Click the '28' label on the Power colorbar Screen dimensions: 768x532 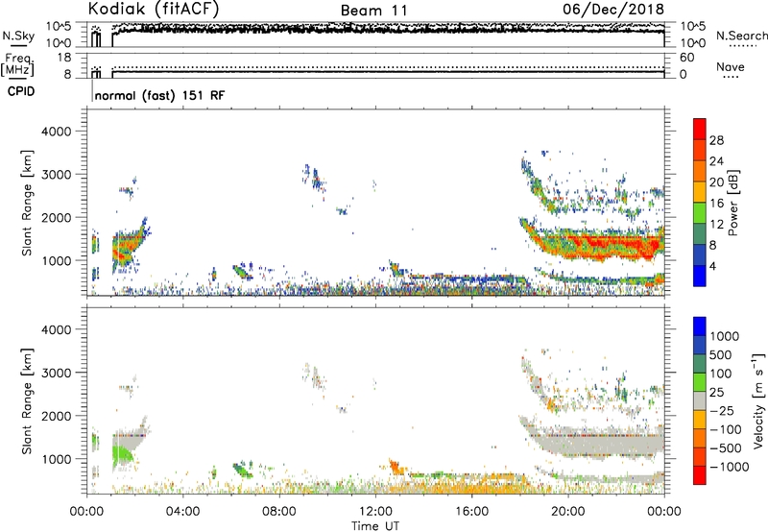click(716, 140)
